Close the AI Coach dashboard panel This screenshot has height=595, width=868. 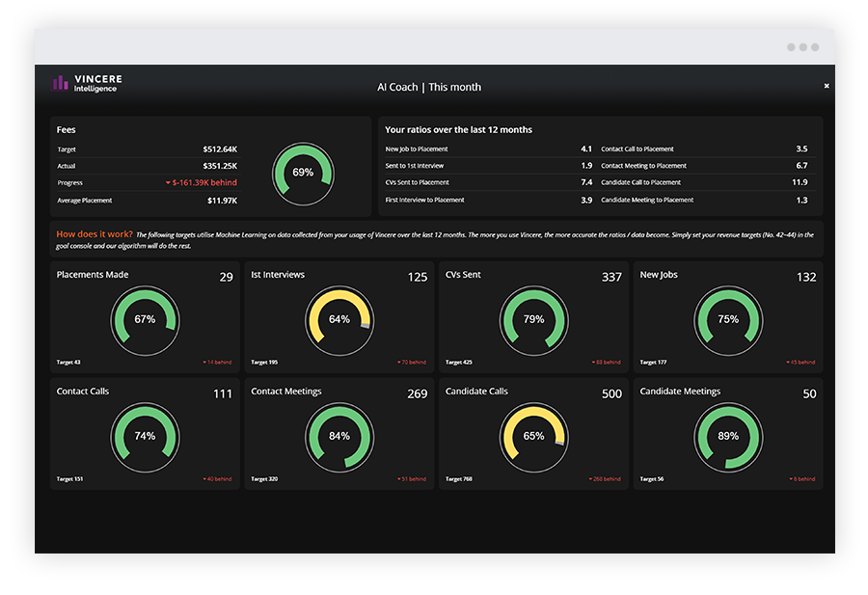[x=827, y=86]
